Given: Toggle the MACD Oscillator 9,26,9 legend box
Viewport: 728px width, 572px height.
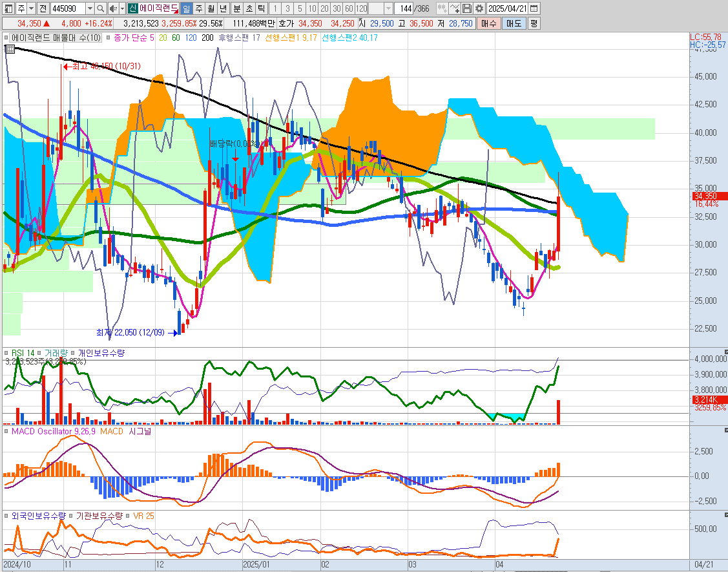Looking at the screenshot, I should point(6,432).
